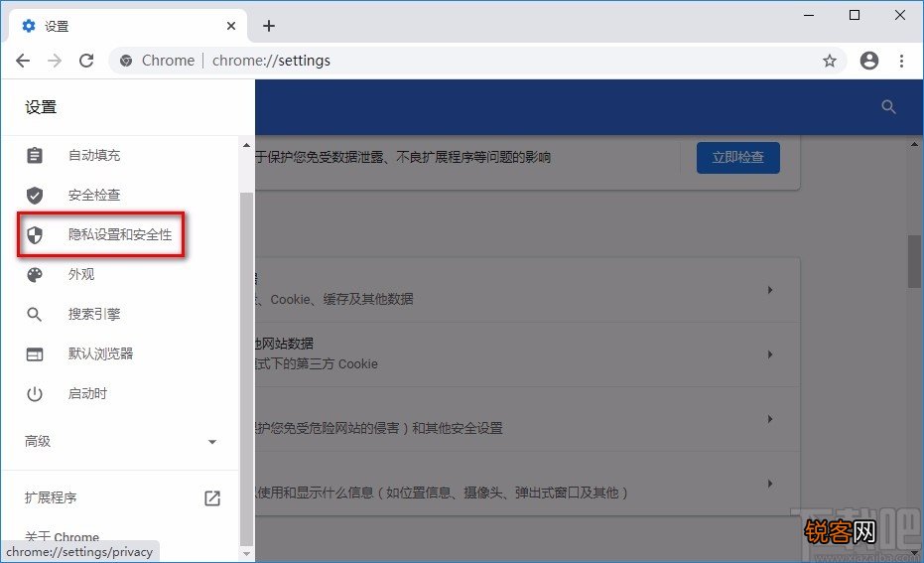
Task: Open the Chrome three-dot menu
Action: point(901,61)
